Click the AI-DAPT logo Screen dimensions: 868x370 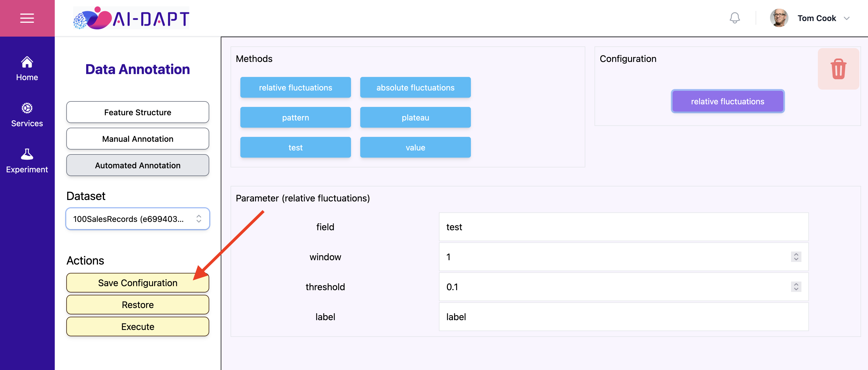pyautogui.click(x=131, y=18)
